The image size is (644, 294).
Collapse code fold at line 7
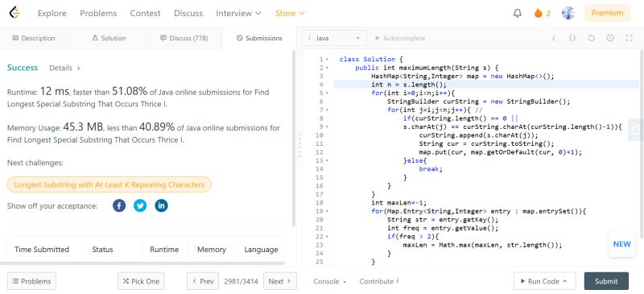pos(327,110)
